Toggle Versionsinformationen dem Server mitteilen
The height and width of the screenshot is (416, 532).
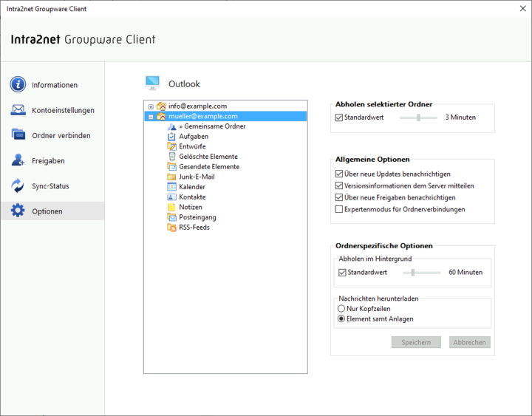(x=339, y=185)
